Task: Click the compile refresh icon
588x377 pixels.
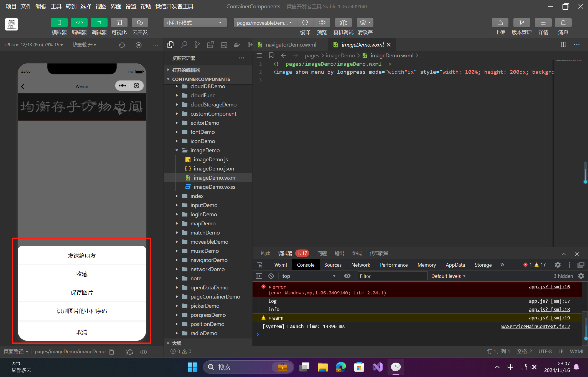Action: coord(305,23)
